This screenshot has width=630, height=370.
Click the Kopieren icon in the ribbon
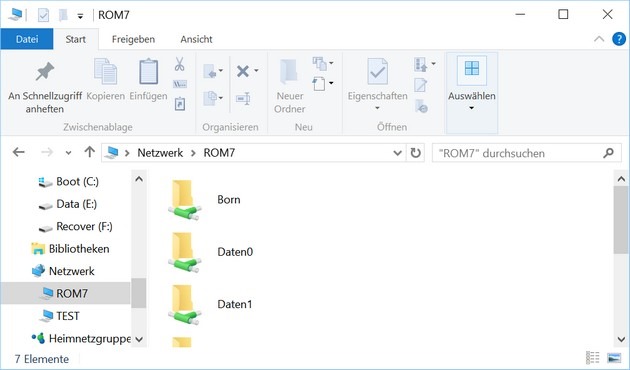[x=105, y=72]
